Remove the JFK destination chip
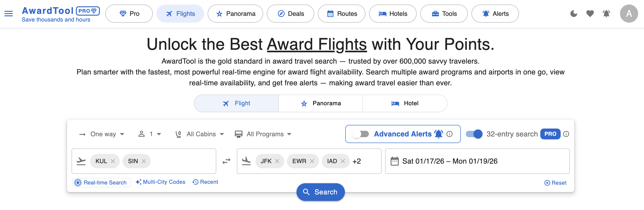The height and width of the screenshot is (210, 644). pos(277,161)
